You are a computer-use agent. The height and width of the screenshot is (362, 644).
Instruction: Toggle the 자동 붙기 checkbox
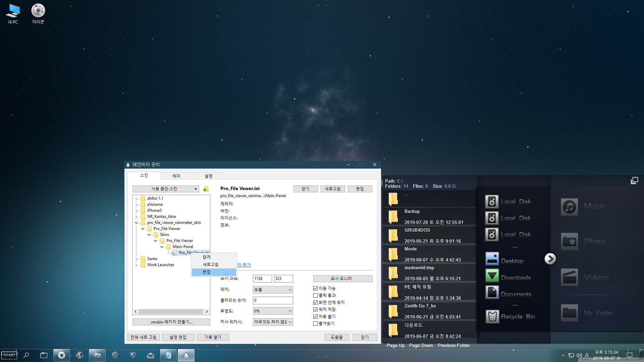pos(315,316)
